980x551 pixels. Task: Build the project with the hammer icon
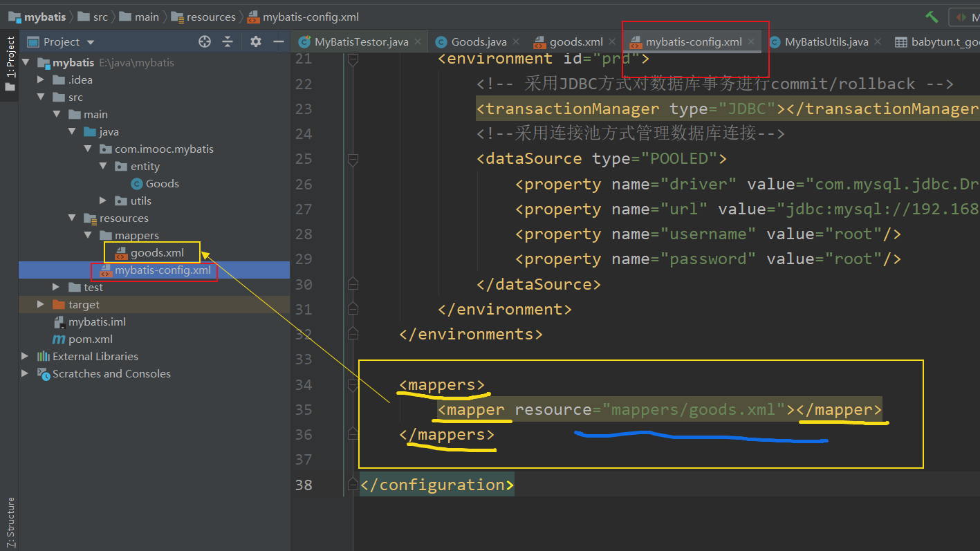point(932,17)
